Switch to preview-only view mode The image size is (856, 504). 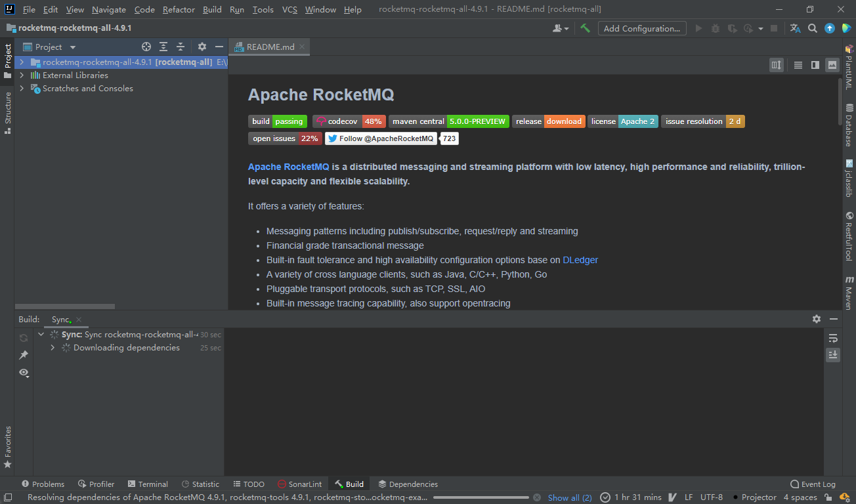(832, 65)
